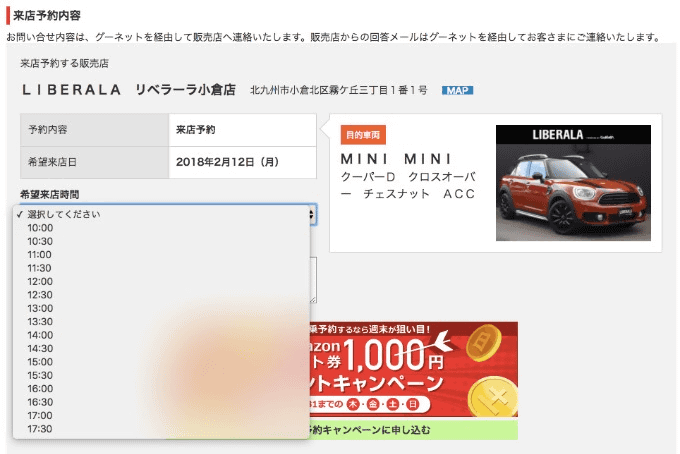
Task: Click the LIBERALA リベラーラ小倉店 store name
Action: tap(129, 90)
